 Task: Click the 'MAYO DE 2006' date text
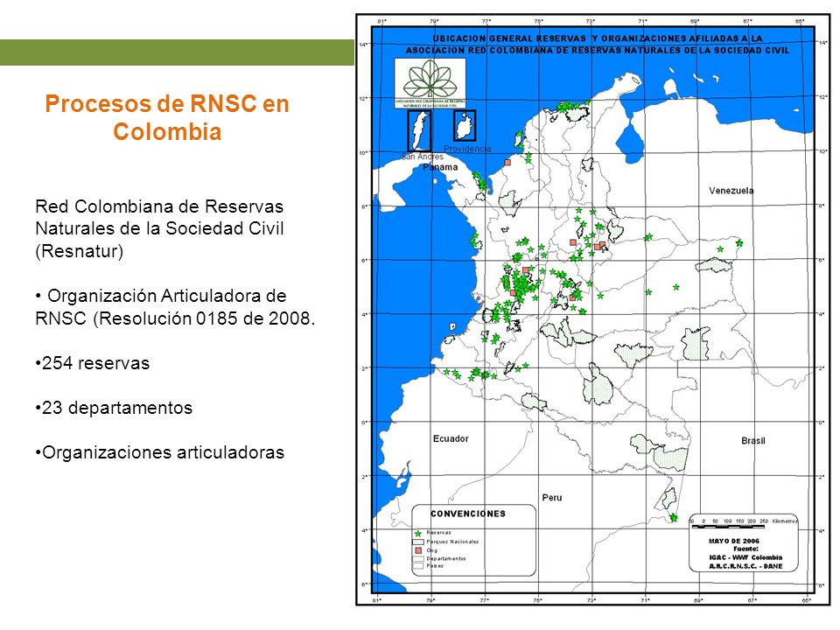coord(734,541)
